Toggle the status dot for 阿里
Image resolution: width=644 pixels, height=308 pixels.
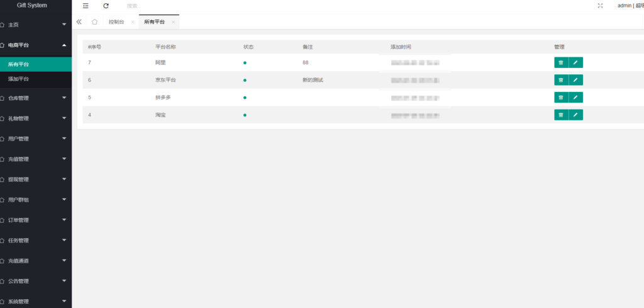click(245, 63)
